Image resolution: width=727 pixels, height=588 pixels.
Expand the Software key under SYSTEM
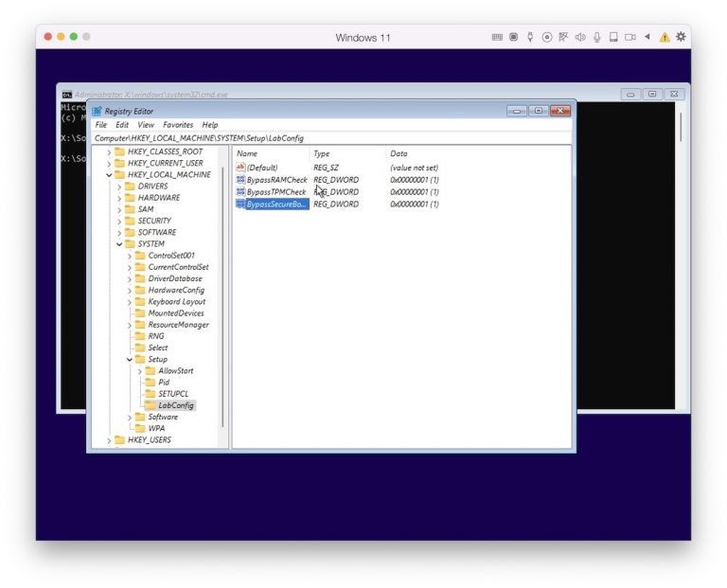(x=130, y=418)
